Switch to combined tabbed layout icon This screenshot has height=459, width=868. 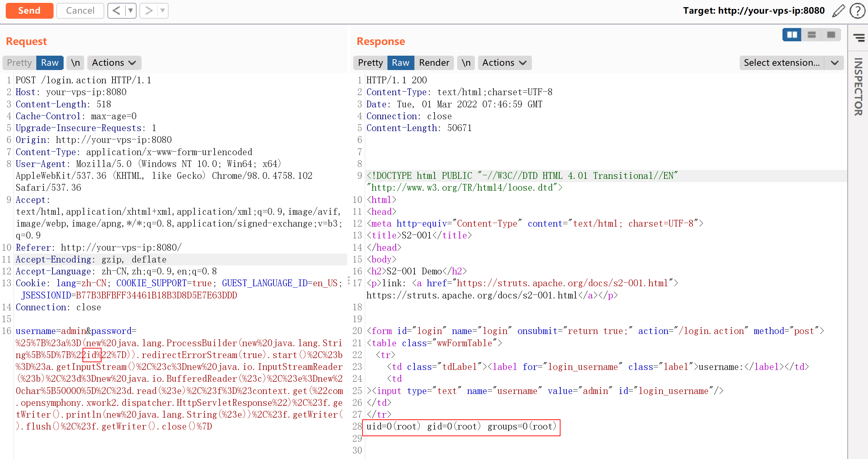[x=831, y=35]
